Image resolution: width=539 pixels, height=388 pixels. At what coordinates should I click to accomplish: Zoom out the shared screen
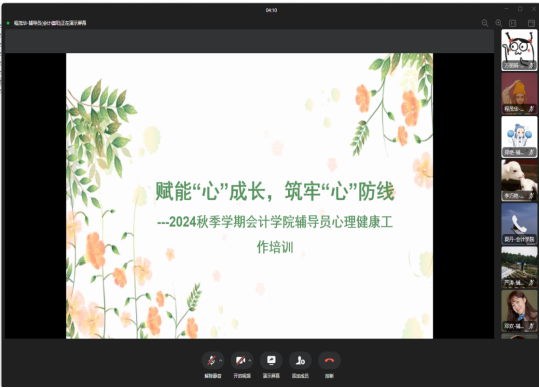485,23
